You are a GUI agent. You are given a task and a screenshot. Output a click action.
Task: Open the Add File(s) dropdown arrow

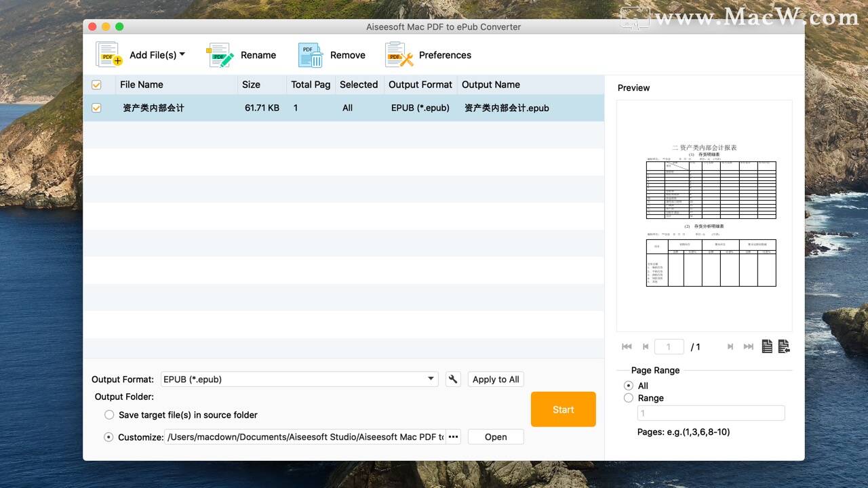[x=182, y=54]
